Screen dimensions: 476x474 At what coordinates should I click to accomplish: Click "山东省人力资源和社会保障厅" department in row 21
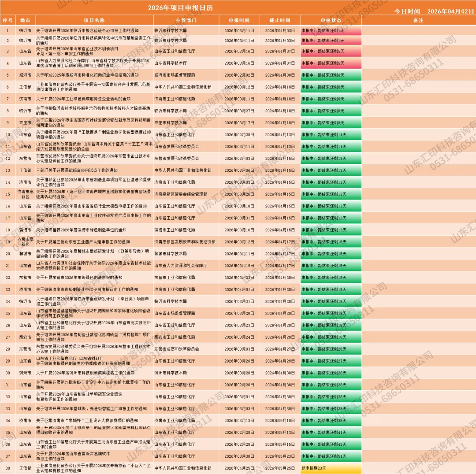(x=181, y=266)
